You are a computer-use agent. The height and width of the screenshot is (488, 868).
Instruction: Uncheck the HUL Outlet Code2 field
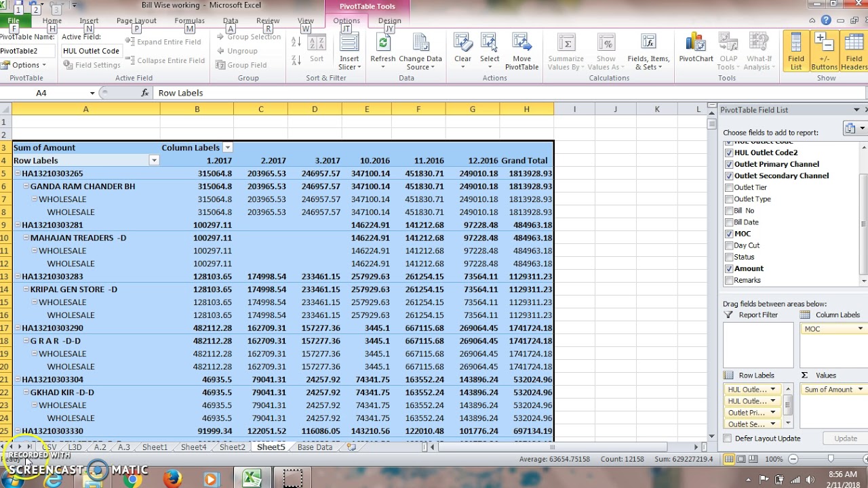point(729,152)
